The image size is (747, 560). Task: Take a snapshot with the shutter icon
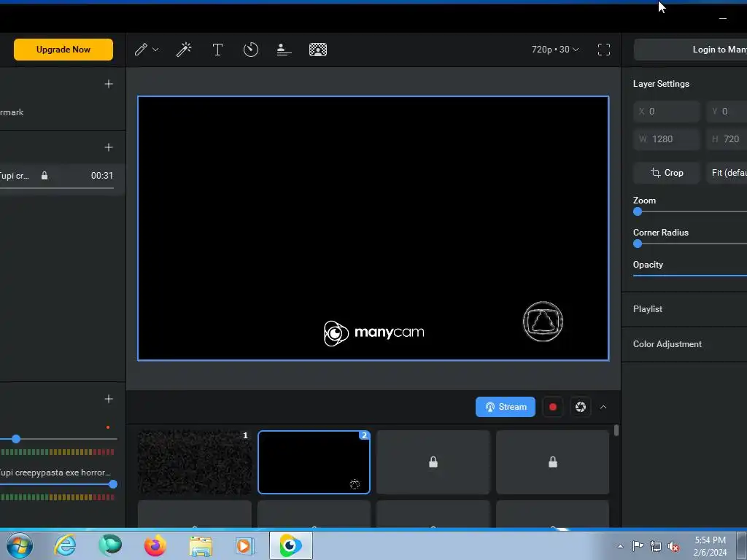point(580,407)
